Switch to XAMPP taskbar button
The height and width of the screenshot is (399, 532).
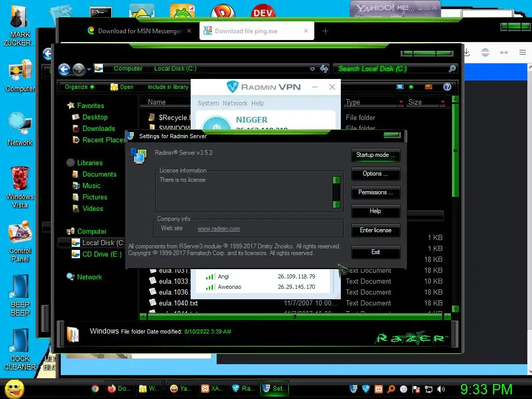point(212,389)
